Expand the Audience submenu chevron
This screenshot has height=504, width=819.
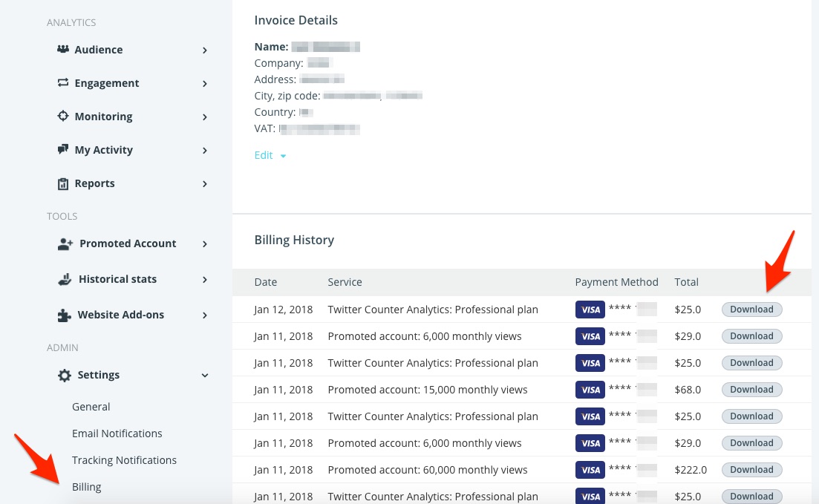pyautogui.click(x=205, y=50)
